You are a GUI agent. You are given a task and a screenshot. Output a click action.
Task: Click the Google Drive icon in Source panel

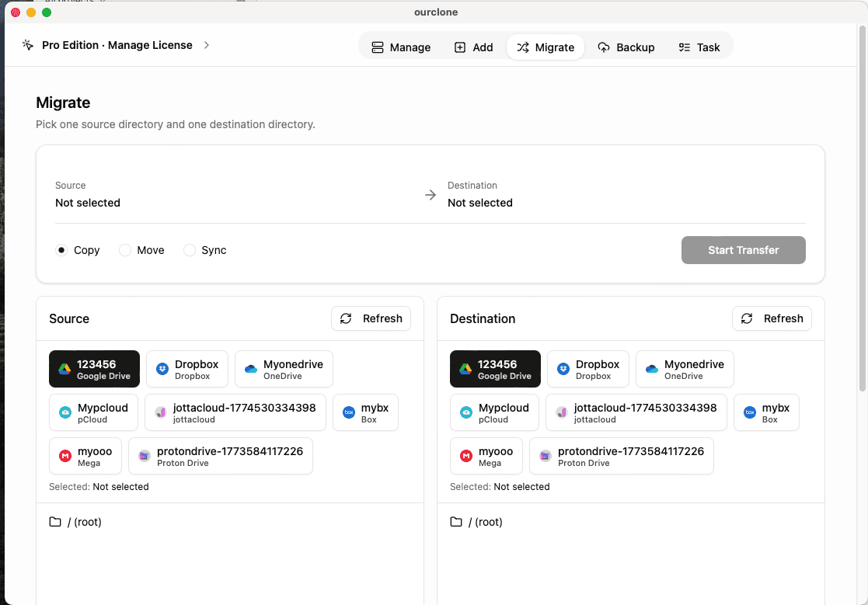64,369
